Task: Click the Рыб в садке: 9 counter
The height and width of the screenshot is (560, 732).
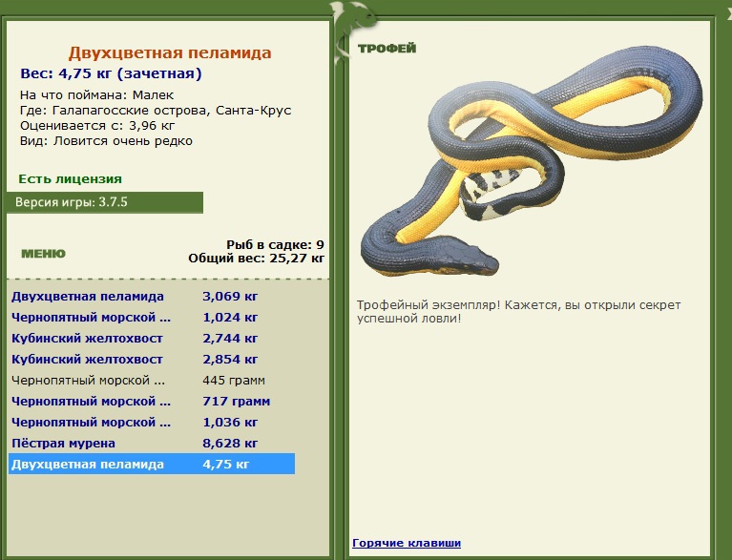Action: tap(275, 244)
